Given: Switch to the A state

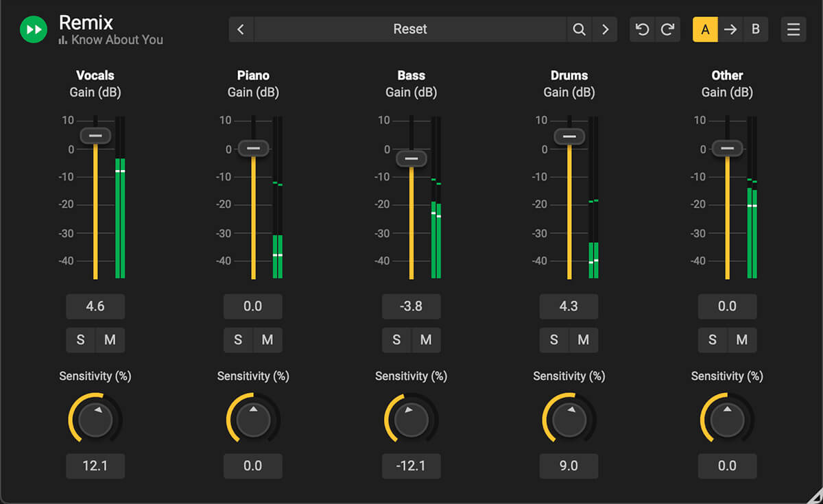Looking at the screenshot, I should (x=705, y=29).
